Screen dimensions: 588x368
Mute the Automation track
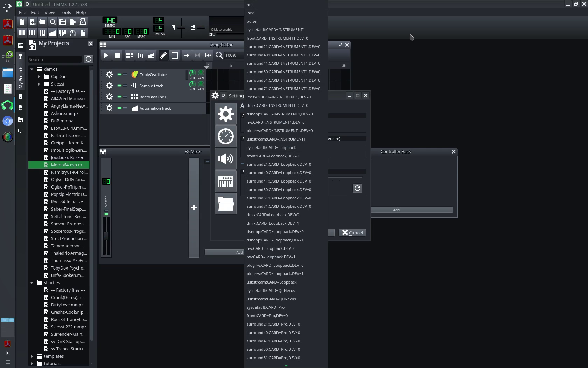click(x=119, y=108)
